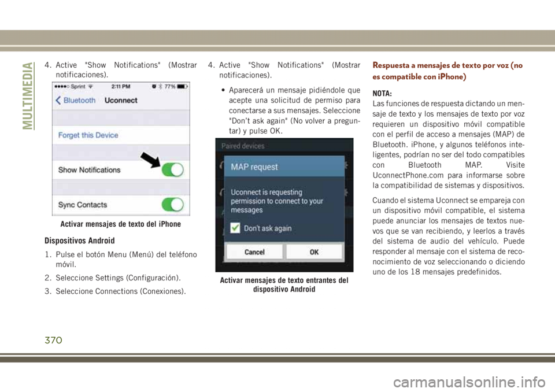
Task: Click OK in MAP request dialog
Action: (314, 252)
